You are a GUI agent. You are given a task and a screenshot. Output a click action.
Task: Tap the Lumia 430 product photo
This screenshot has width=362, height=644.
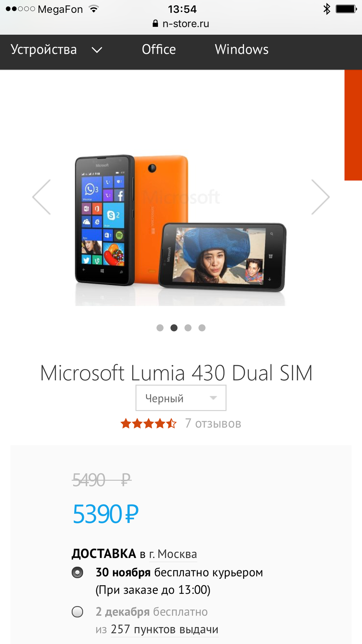[180, 230]
